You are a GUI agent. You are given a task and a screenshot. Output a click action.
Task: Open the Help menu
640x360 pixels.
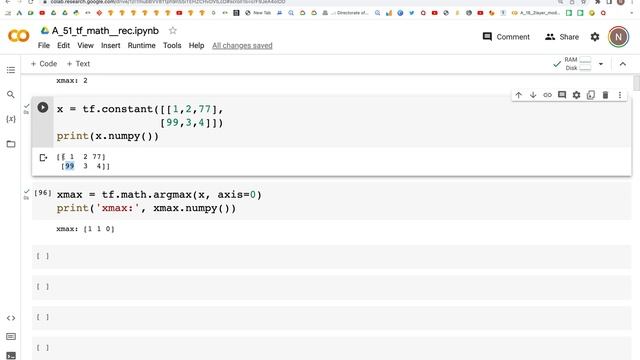click(196, 45)
